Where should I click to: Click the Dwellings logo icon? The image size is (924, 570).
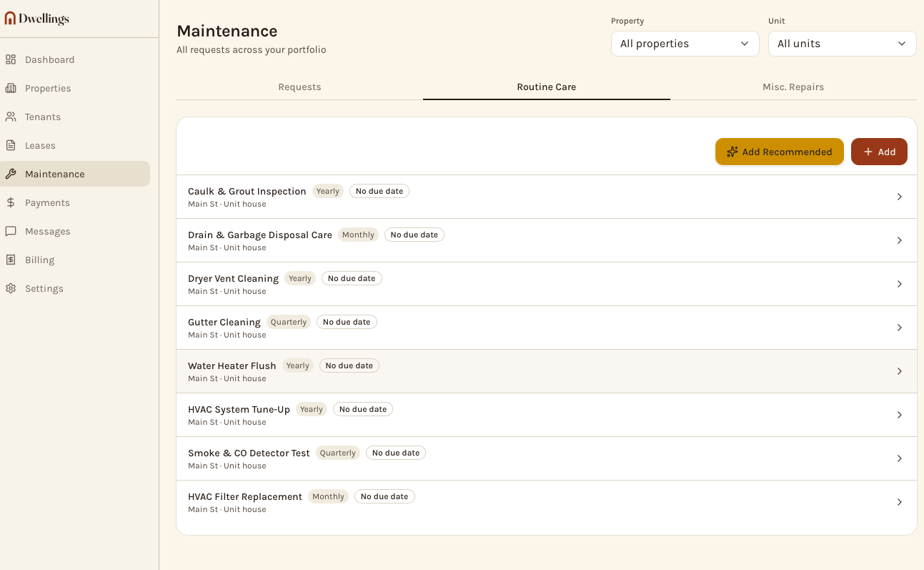pyautogui.click(x=10, y=19)
